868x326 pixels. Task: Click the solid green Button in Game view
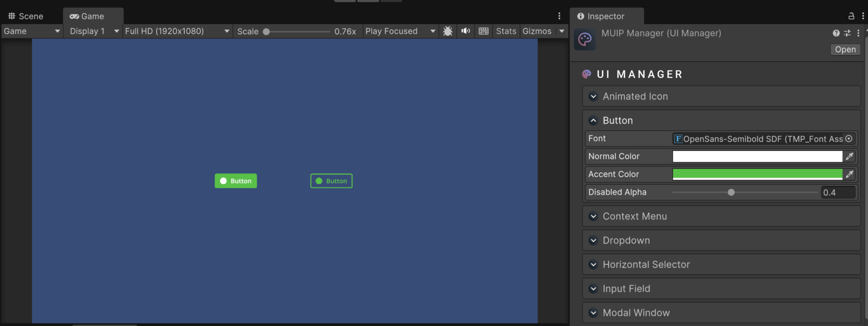(236, 181)
